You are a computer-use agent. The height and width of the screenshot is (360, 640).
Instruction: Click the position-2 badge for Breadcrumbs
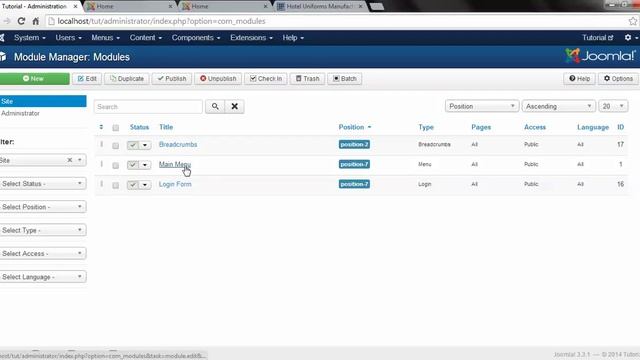click(354, 144)
